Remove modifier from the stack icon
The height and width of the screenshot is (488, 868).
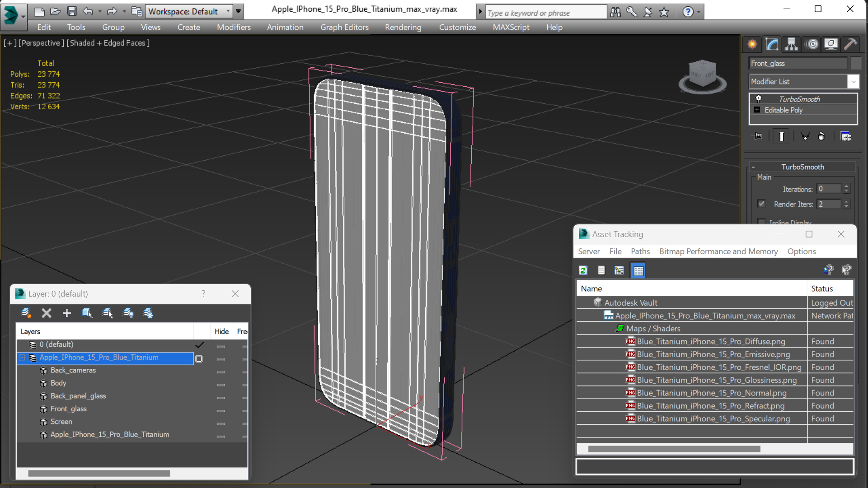(x=821, y=136)
